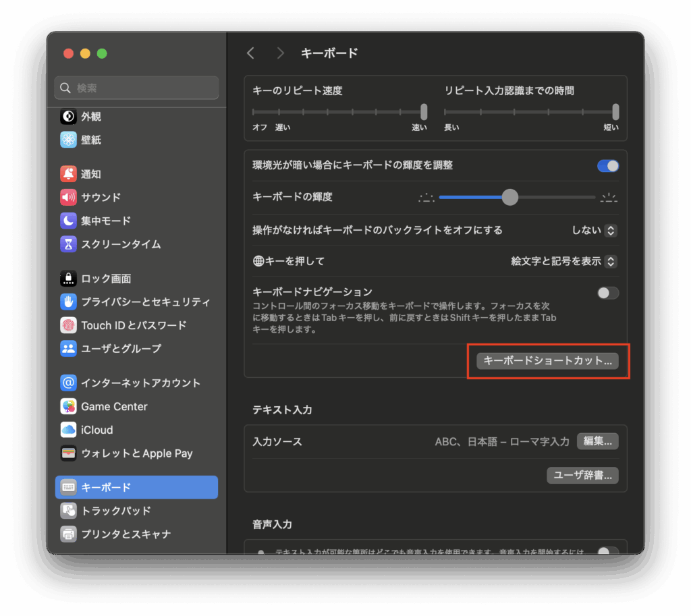This screenshot has width=691, height=616.
Task: Go back with the left chevron
Action: [251, 53]
